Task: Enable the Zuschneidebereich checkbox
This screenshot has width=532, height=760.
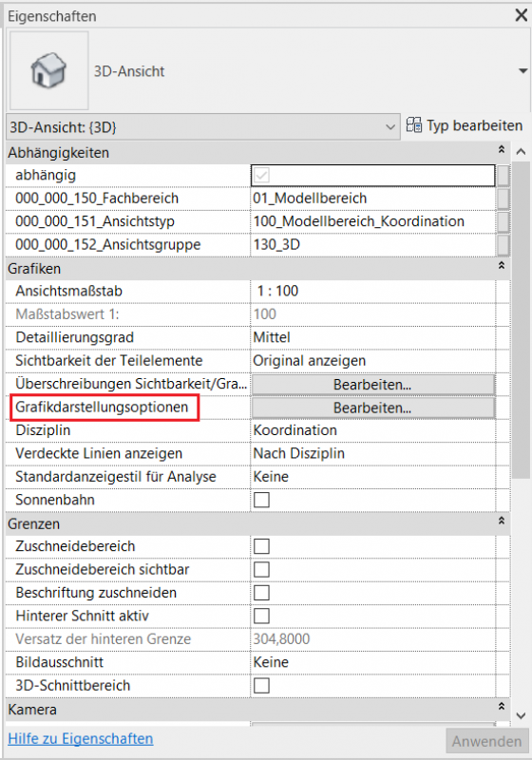Action: pyautogui.click(x=261, y=546)
